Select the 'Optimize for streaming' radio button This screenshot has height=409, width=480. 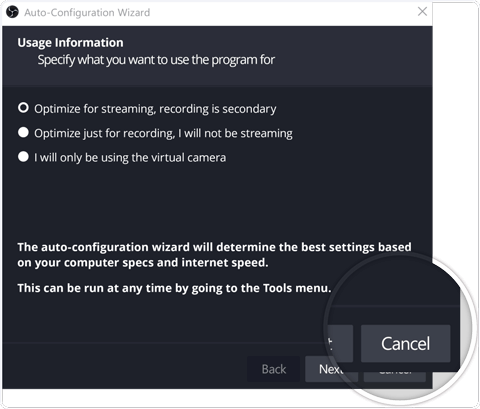pyautogui.click(x=23, y=108)
